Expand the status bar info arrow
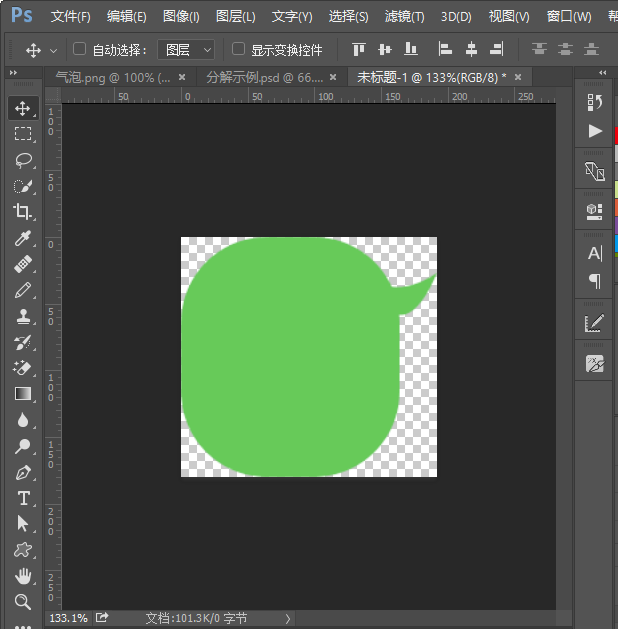Screen dimensions: 618x629 coord(288,619)
